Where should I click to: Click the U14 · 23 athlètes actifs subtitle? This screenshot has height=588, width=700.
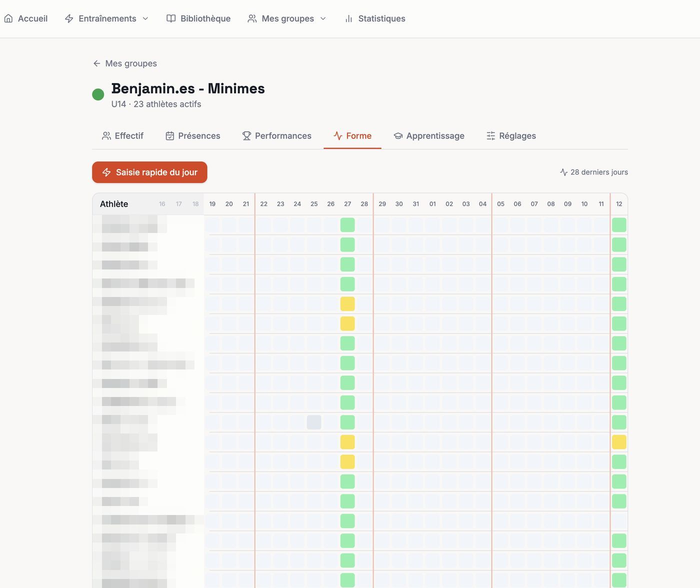coord(156,104)
